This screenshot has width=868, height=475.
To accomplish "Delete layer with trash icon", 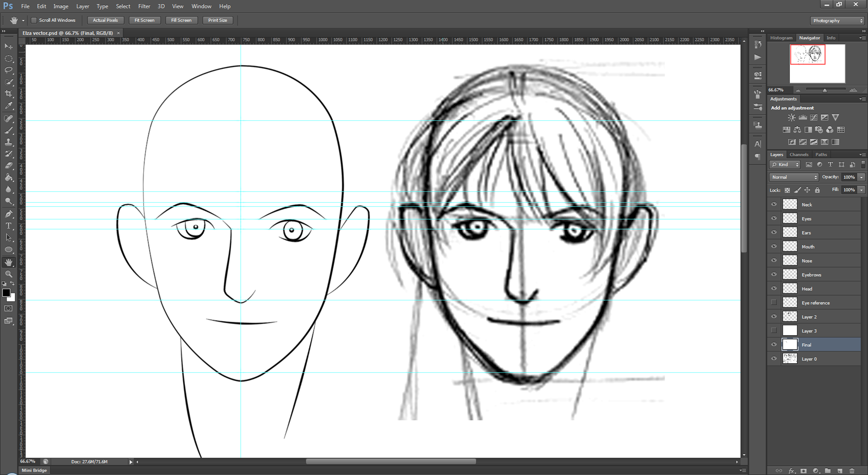I will point(852,471).
